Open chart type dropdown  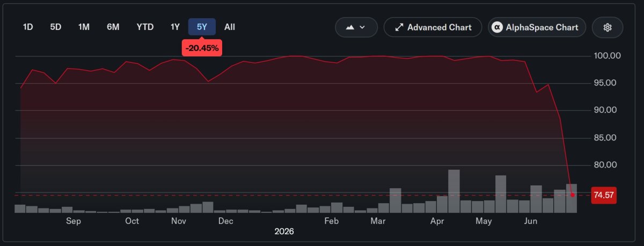[356, 27]
